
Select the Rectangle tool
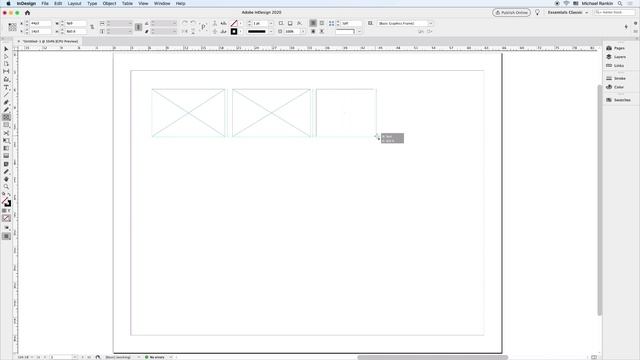pos(6,125)
